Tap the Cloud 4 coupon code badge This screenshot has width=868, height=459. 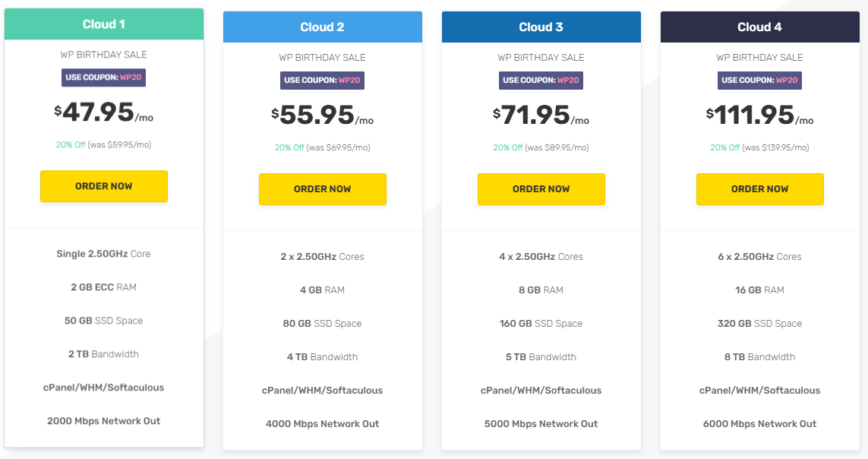tap(759, 81)
